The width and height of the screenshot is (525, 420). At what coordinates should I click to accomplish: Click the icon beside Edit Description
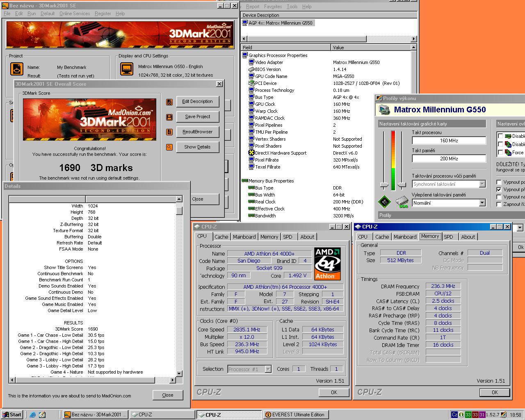169,102
